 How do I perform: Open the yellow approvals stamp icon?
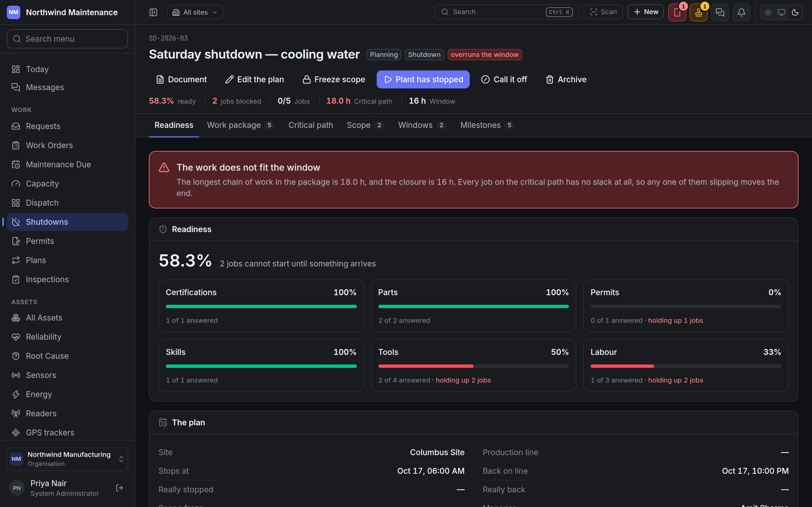[699, 12]
